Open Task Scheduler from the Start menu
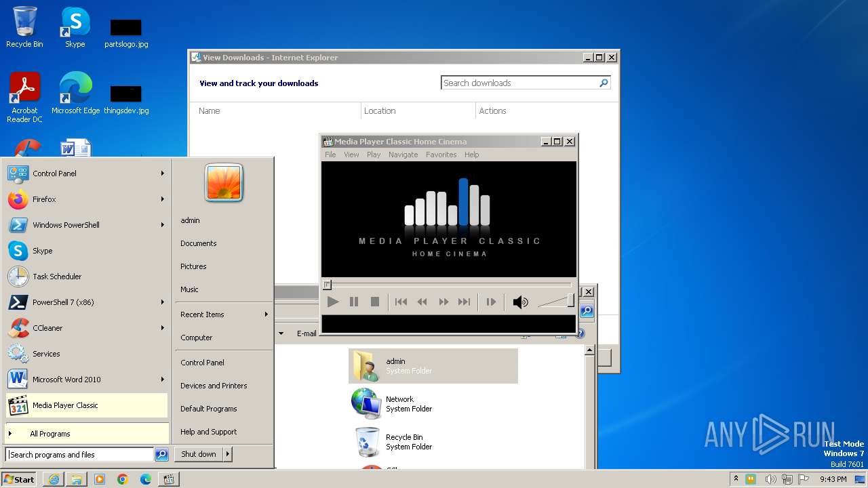The height and width of the screenshot is (488, 868). click(87, 277)
